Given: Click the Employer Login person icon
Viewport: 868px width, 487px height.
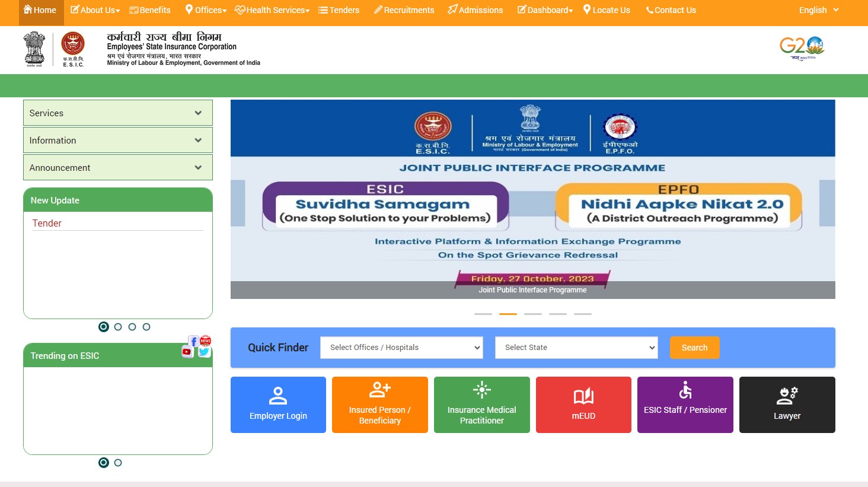Looking at the screenshot, I should (x=278, y=394).
